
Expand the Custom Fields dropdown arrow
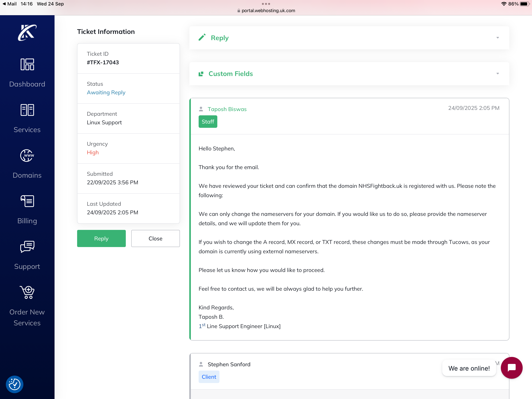(x=497, y=74)
